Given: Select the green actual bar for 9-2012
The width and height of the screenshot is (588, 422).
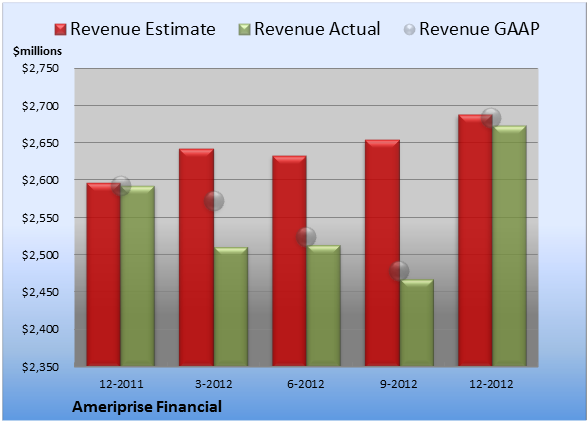Looking at the screenshot, I should (417, 323).
